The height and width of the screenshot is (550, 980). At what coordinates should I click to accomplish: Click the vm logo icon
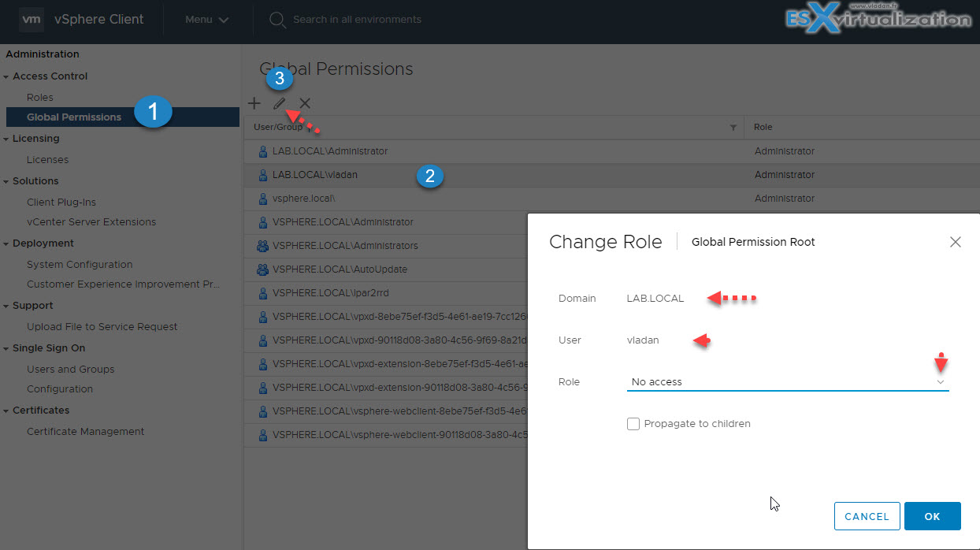(31, 19)
